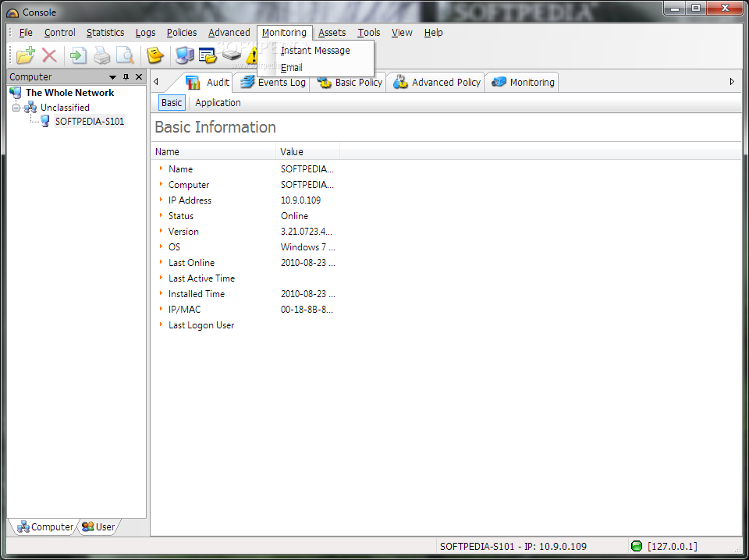Expand the Version row arrow
The width and height of the screenshot is (749, 560).
click(162, 231)
